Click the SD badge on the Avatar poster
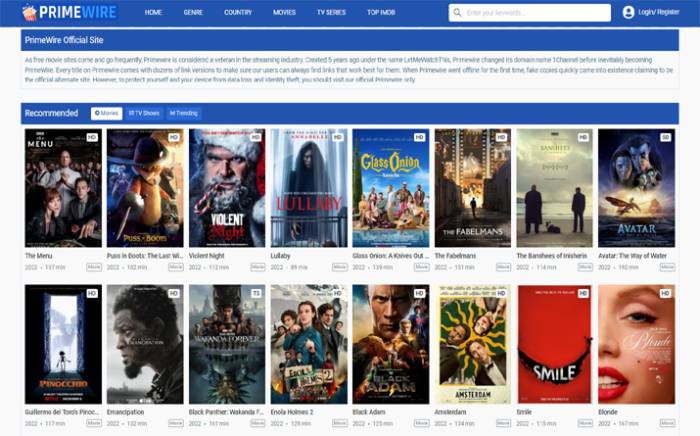 pos(665,137)
